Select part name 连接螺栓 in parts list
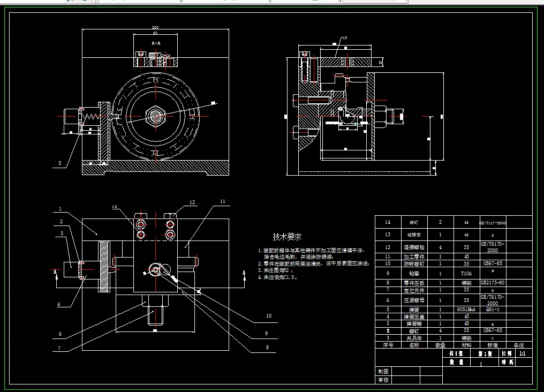544x392 pixels. [414, 248]
